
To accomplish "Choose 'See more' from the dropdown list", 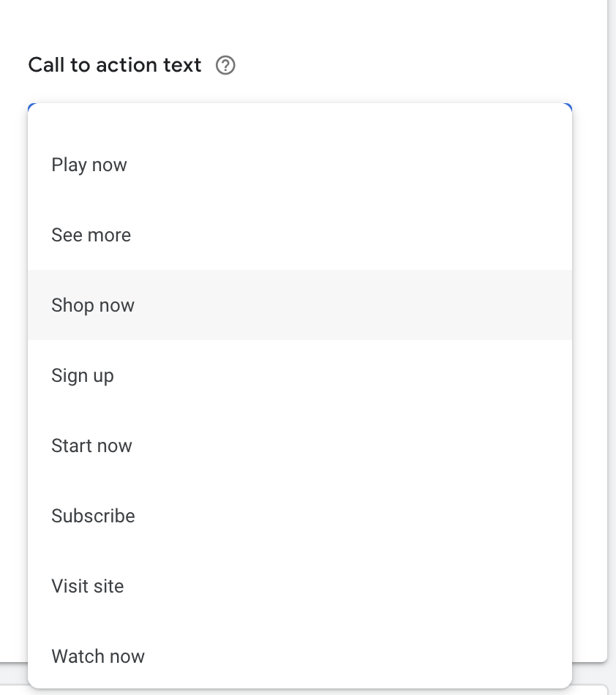I will click(91, 235).
